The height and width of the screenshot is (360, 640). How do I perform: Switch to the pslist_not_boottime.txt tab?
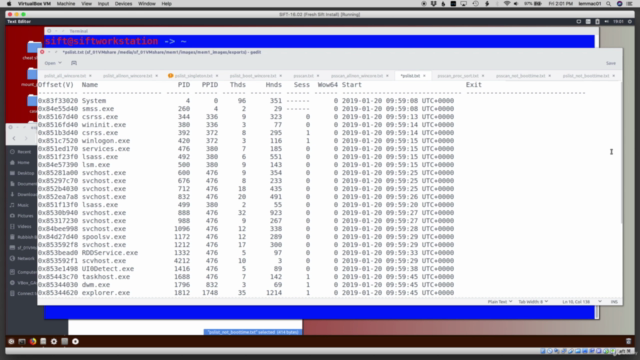586,76
